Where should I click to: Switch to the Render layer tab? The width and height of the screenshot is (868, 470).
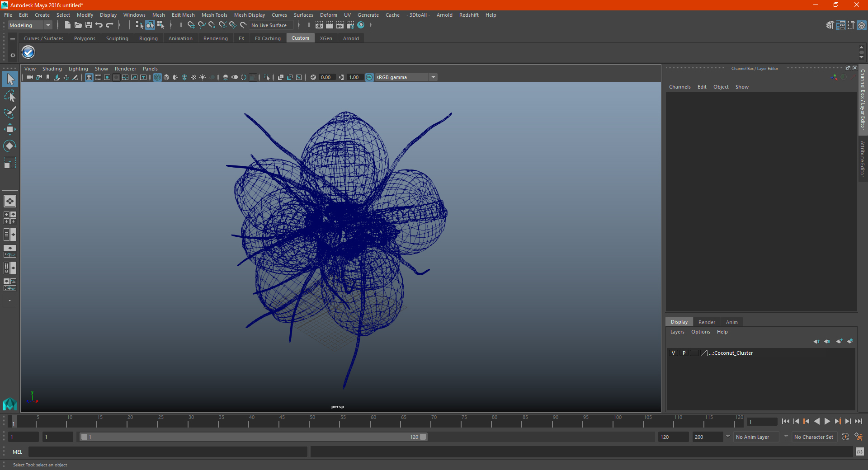[x=707, y=322]
